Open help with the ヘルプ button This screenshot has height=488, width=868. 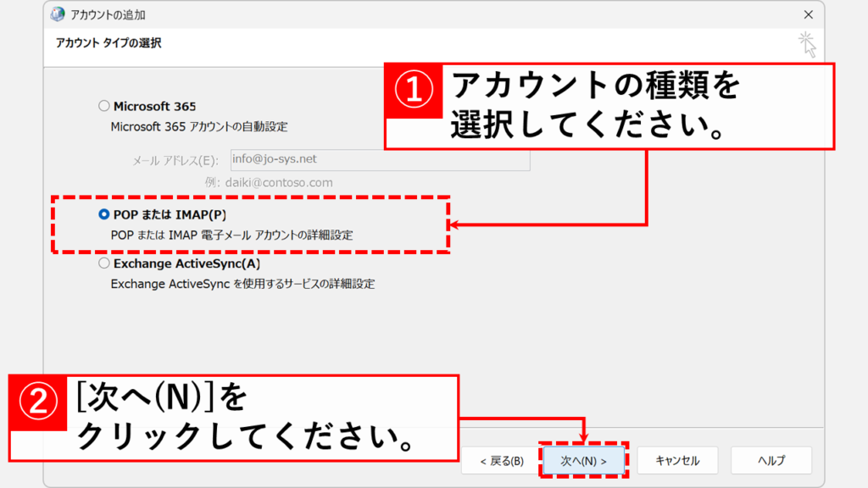coord(771,460)
